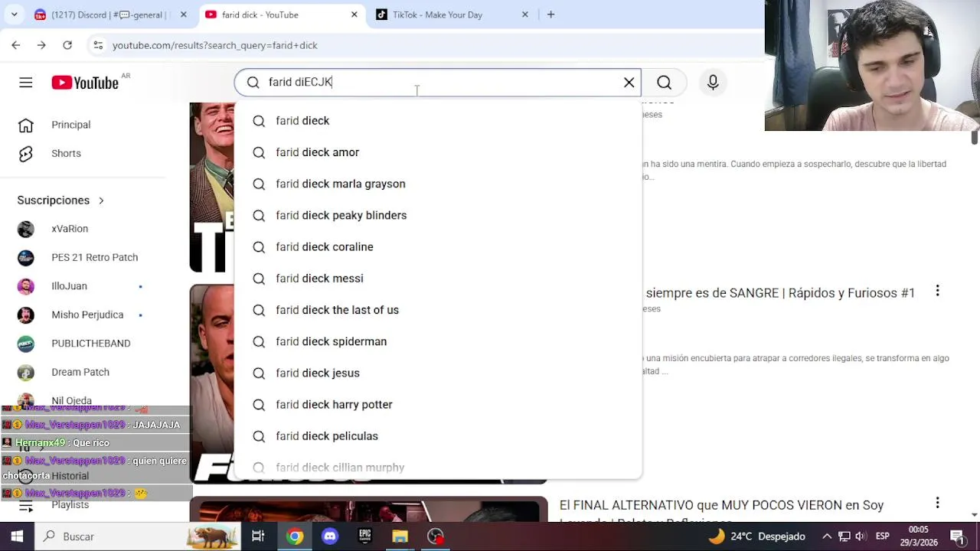This screenshot has width=980, height=551.
Task: Select suggestion "farid dieck jesus"
Action: 438,373
